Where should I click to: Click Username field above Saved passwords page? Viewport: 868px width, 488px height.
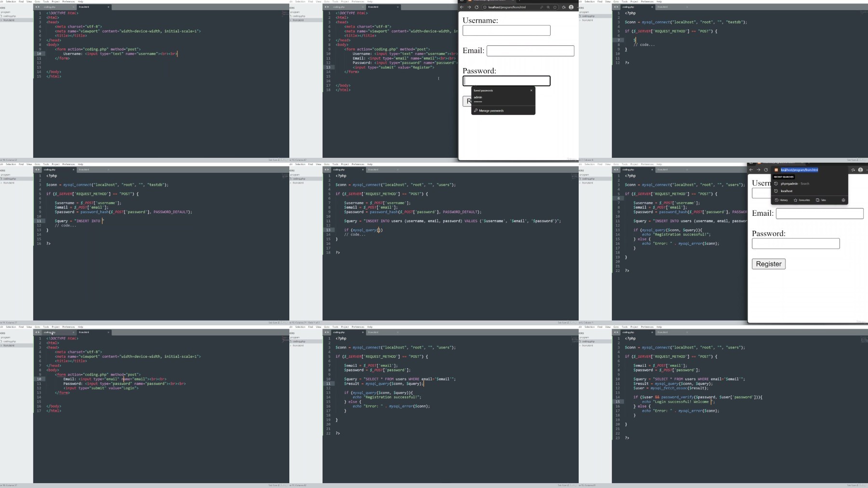506,30
